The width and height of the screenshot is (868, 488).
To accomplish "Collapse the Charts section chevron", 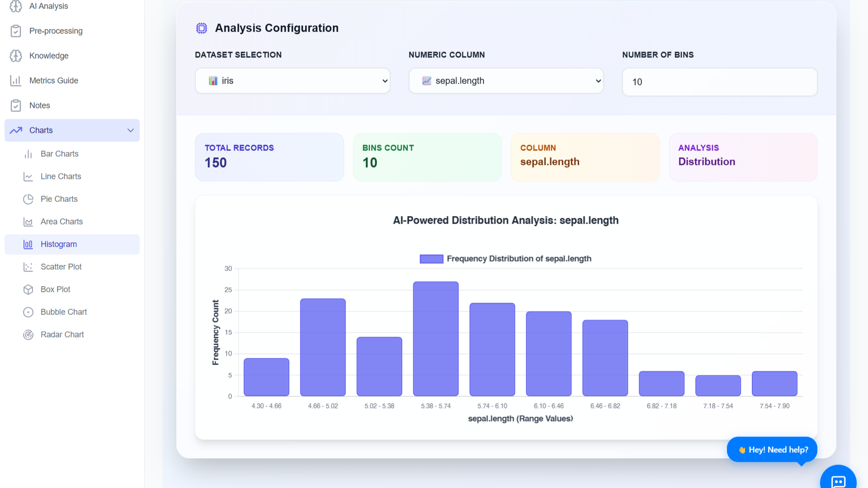I will tap(131, 131).
